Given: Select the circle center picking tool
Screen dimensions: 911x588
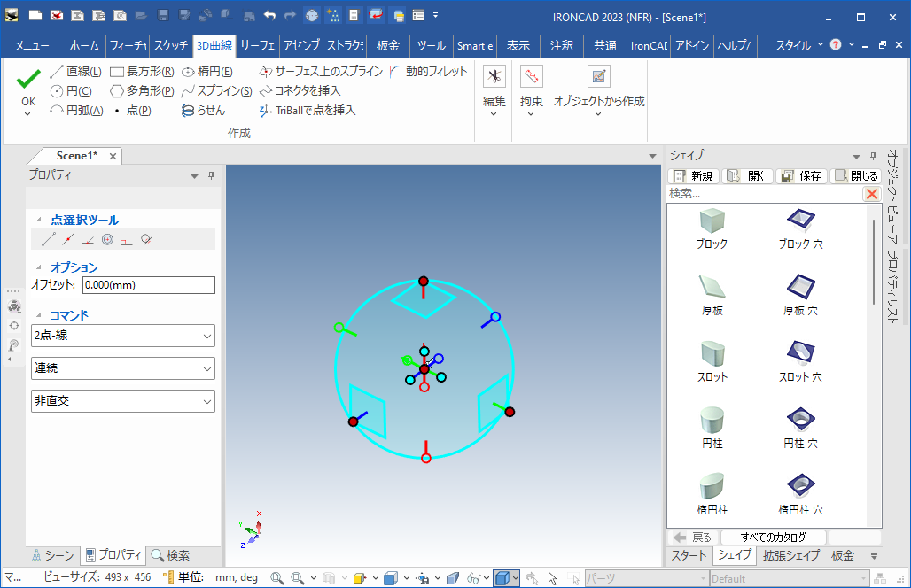Looking at the screenshot, I should [x=107, y=239].
